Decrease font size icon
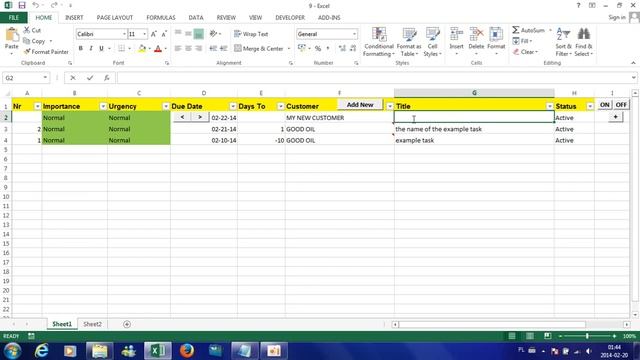 point(164,34)
